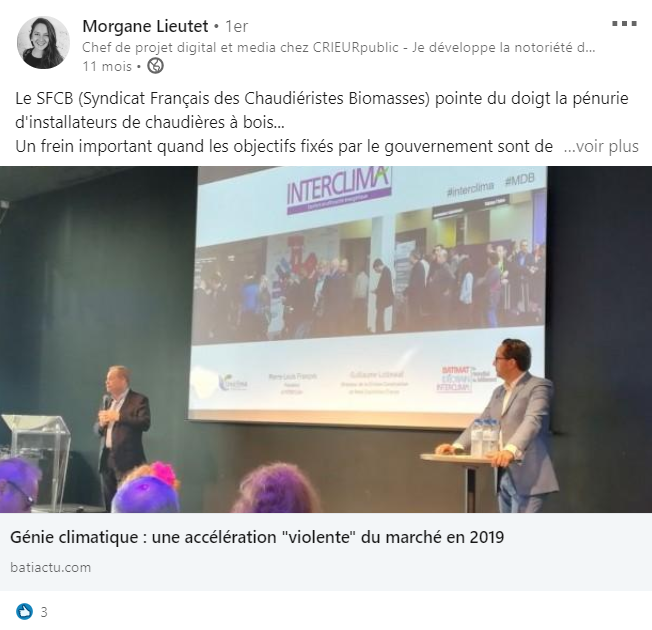This screenshot has height=630, width=652.
Task: Click the SFCB post text first line
Action: coord(322,99)
